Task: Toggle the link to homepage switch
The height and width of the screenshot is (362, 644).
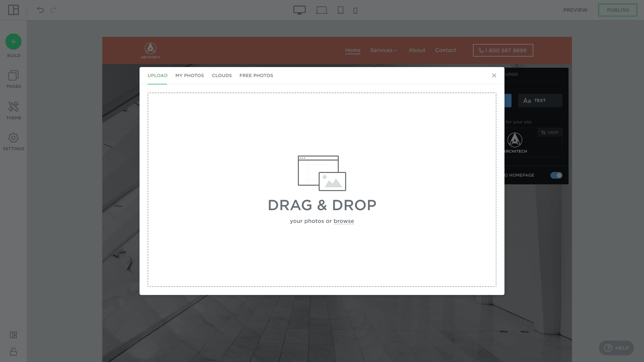Action: point(556,175)
